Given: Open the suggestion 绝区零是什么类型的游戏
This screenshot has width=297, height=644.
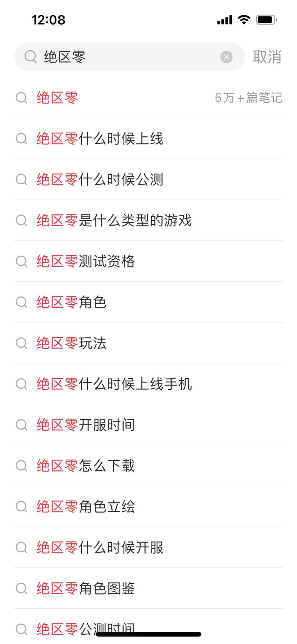Looking at the screenshot, I should tap(148, 220).
